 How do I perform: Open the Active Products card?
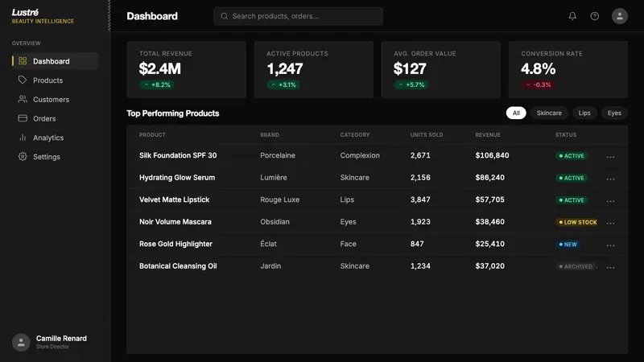click(x=314, y=69)
